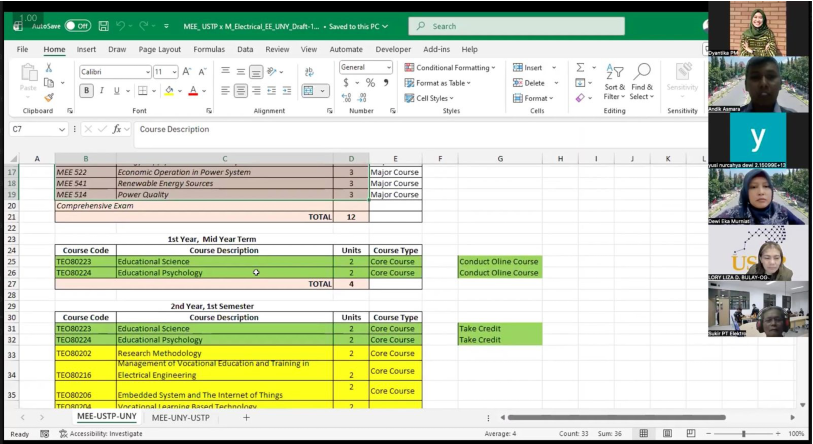Switch to the Page Layout tab
This screenshot has height=444, width=813.
pos(160,49)
